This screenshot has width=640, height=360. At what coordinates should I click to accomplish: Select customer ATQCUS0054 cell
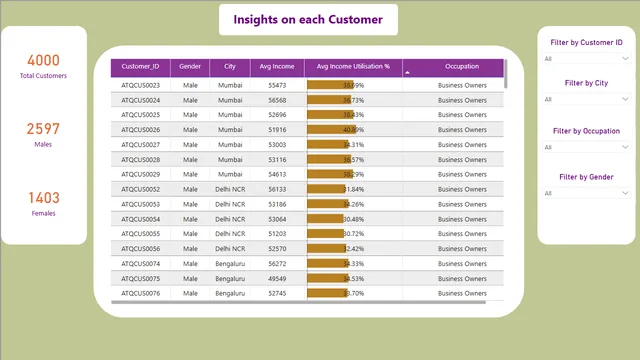[x=140, y=219]
